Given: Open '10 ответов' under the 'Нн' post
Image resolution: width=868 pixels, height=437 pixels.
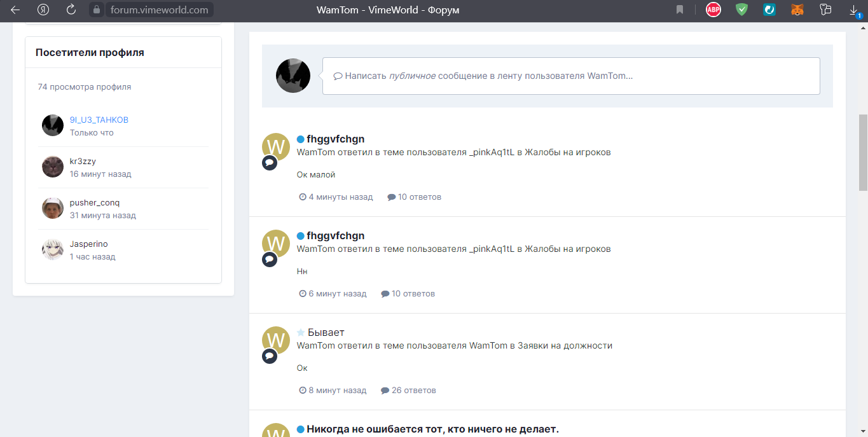Looking at the screenshot, I should [x=413, y=293].
